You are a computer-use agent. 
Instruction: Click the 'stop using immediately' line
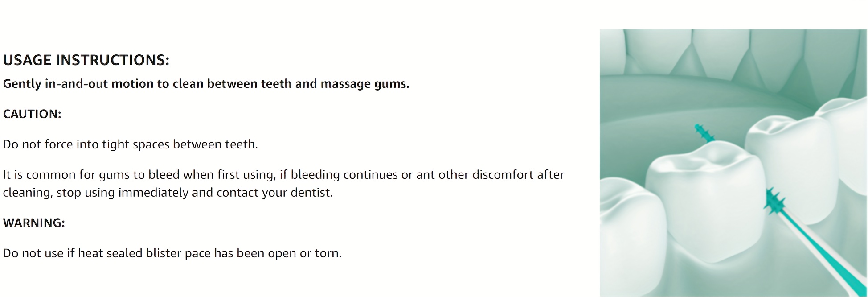pos(168,193)
